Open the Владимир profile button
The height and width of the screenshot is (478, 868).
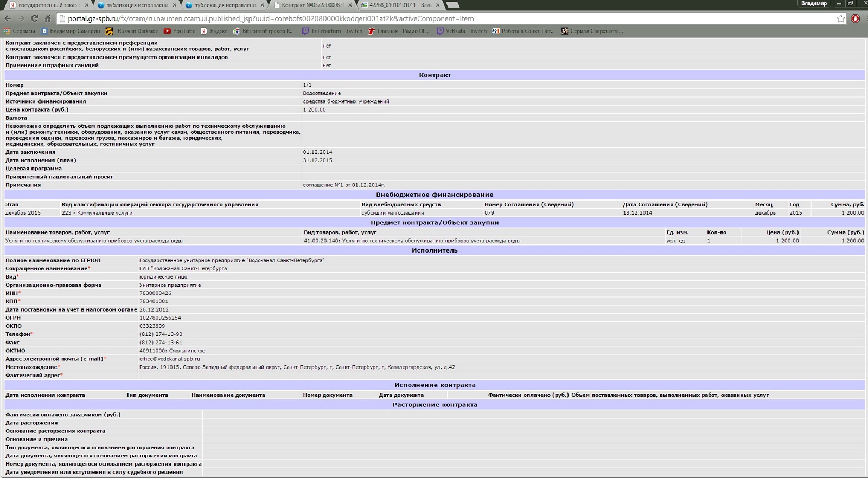(814, 3)
